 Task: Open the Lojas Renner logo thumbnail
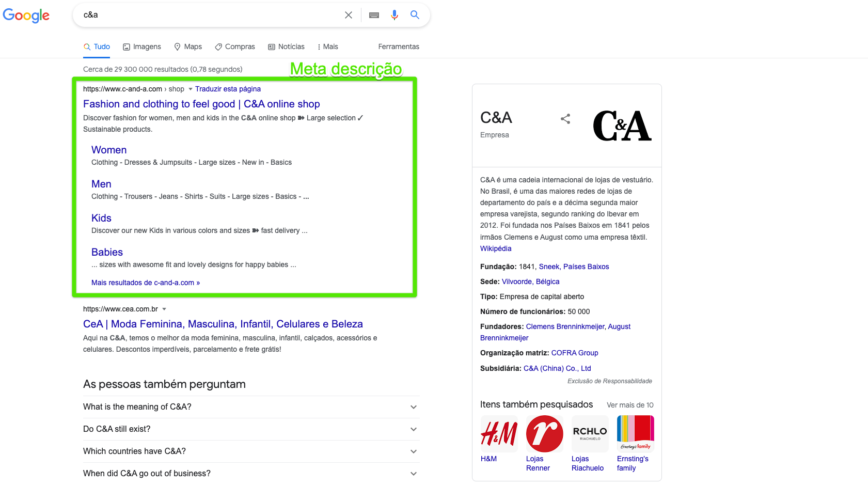coord(544,433)
